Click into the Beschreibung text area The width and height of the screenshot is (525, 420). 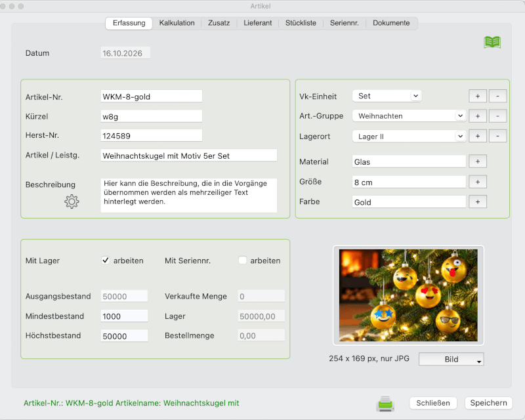(189, 196)
